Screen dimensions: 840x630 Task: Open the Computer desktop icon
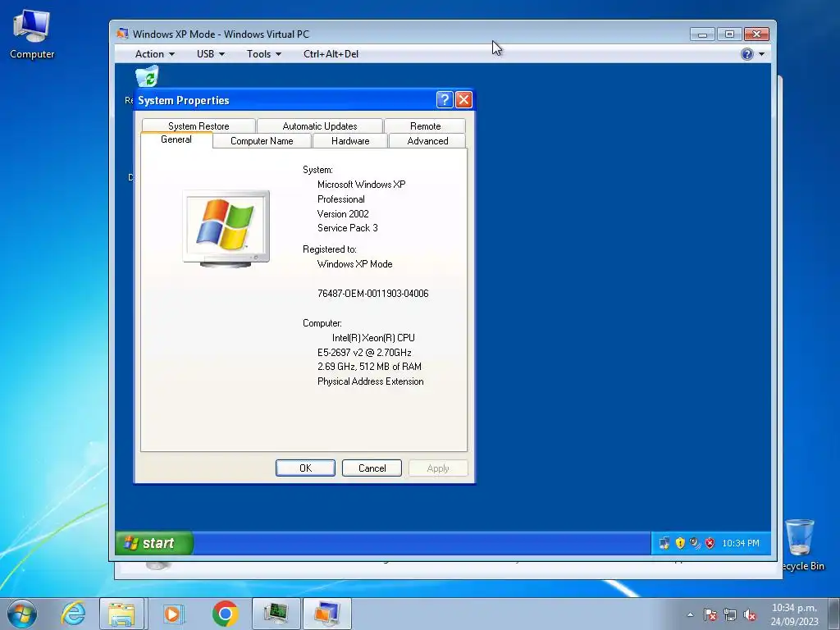(x=32, y=34)
